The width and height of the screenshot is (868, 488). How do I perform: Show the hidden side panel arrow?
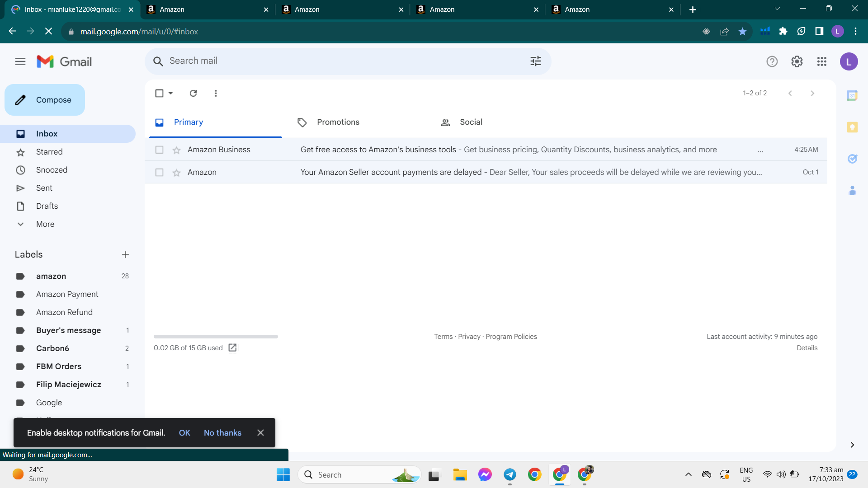point(852,445)
